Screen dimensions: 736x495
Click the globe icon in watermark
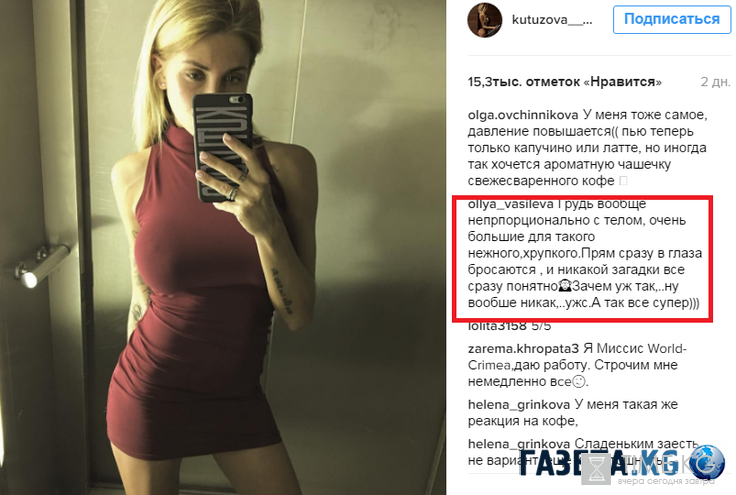(707, 462)
